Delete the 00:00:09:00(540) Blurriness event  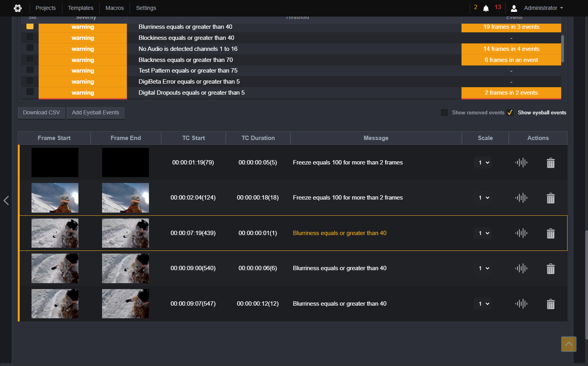pos(551,269)
